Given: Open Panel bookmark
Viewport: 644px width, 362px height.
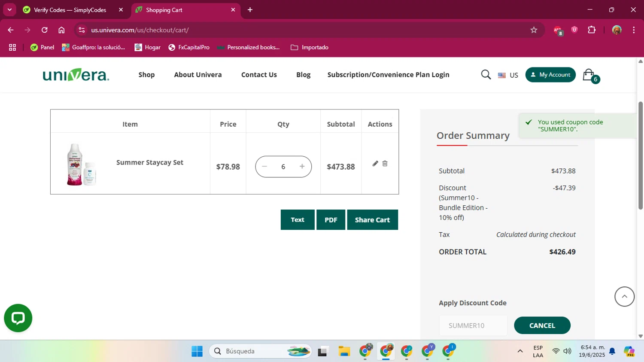Looking at the screenshot, I should click(x=42, y=47).
